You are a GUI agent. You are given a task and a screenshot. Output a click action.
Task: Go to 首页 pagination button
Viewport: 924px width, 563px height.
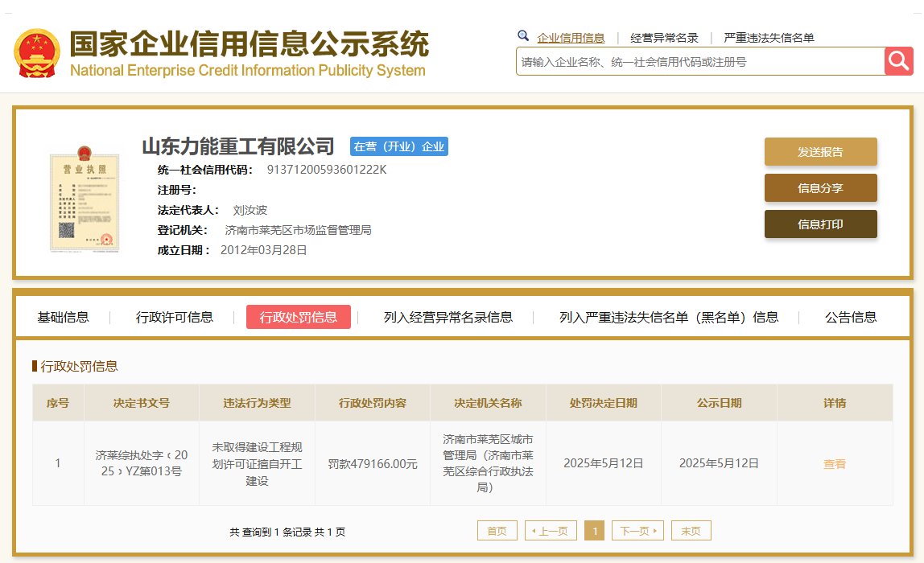click(x=497, y=531)
